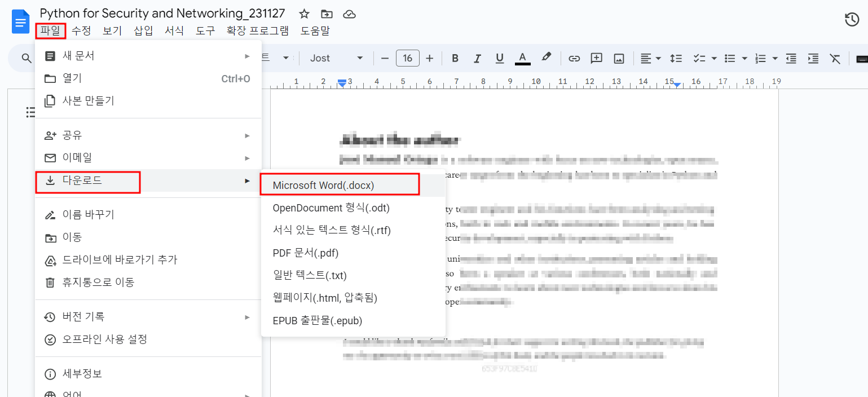868x397 pixels.
Task: Open the text color picker
Action: click(x=523, y=58)
